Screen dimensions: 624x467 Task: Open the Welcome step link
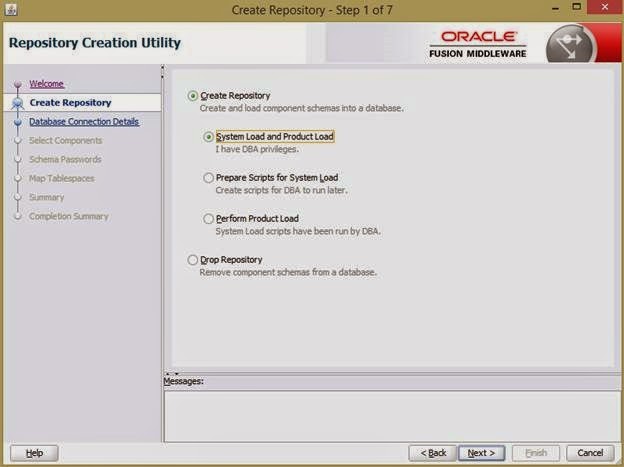47,84
